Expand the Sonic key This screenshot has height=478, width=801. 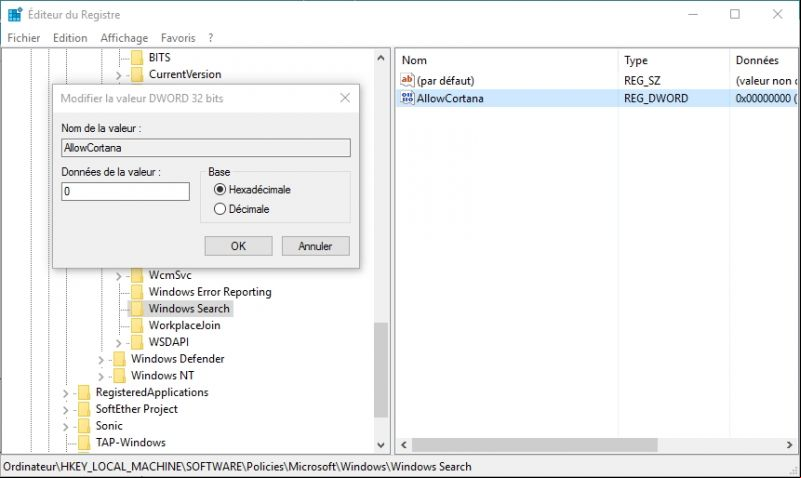65,426
